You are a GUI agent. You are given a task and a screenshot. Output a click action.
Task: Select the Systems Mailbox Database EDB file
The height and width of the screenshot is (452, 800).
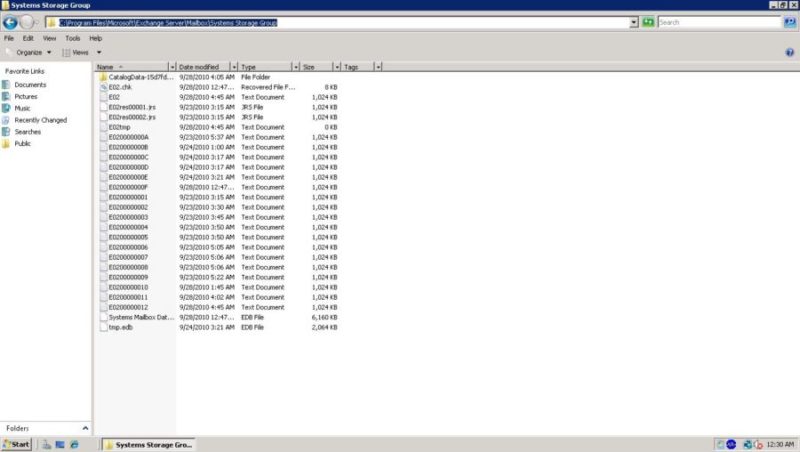[x=141, y=317]
